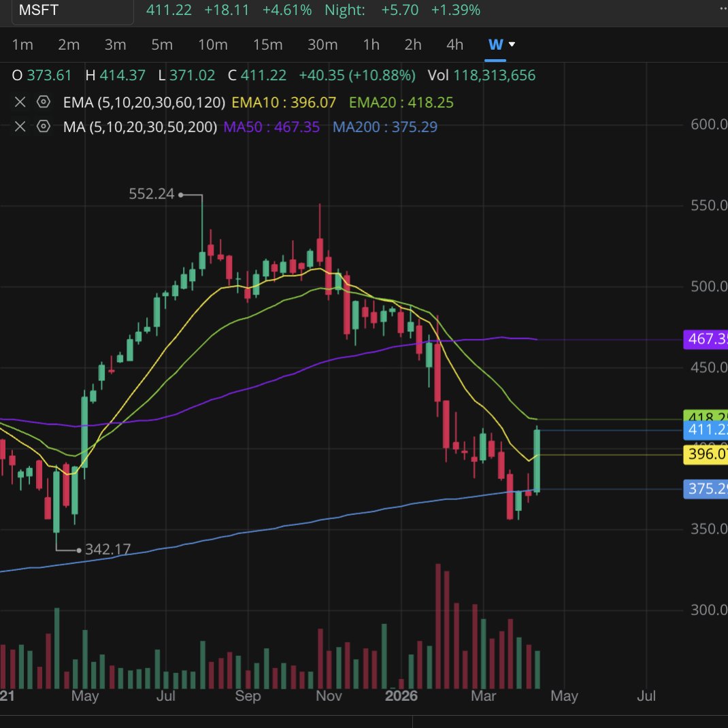This screenshot has width=728, height=728.
Task: Click the EMA20 : 418.25 value
Action: [x=401, y=102]
